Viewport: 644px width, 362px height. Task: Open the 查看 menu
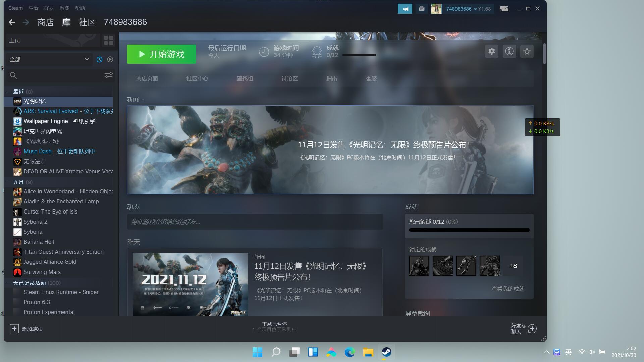(x=33, y=8)
